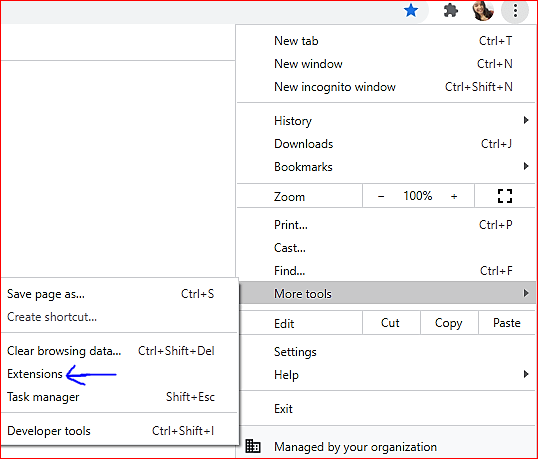The width and height of the screenshot is (538, 459).
Task: Expand the Help submenu
Action: coord(386,375)
